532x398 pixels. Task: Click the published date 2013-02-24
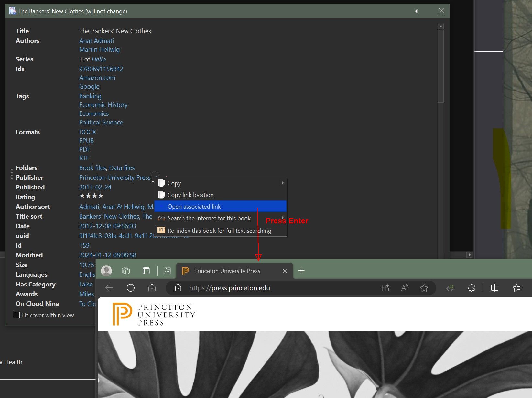[x=95, y=187]
